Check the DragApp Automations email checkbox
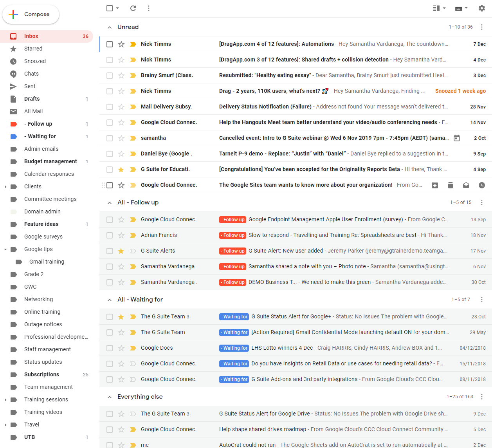This screenshot has width=492, height=448. click(110, 44)
